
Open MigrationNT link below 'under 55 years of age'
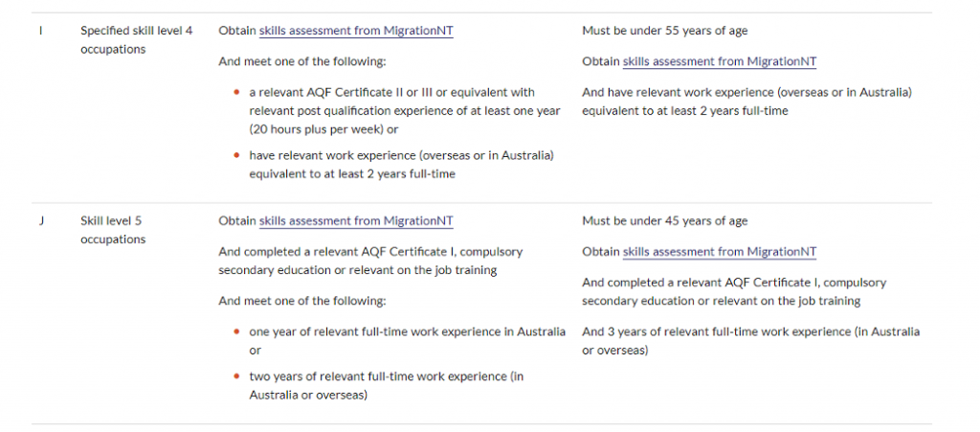pyautogui.click(x=719, y=62)
